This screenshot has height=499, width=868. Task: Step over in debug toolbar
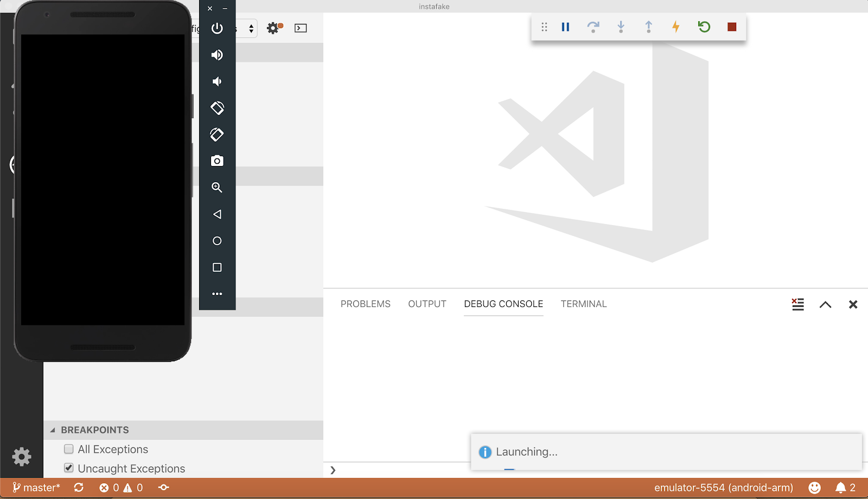click(593, 27)
